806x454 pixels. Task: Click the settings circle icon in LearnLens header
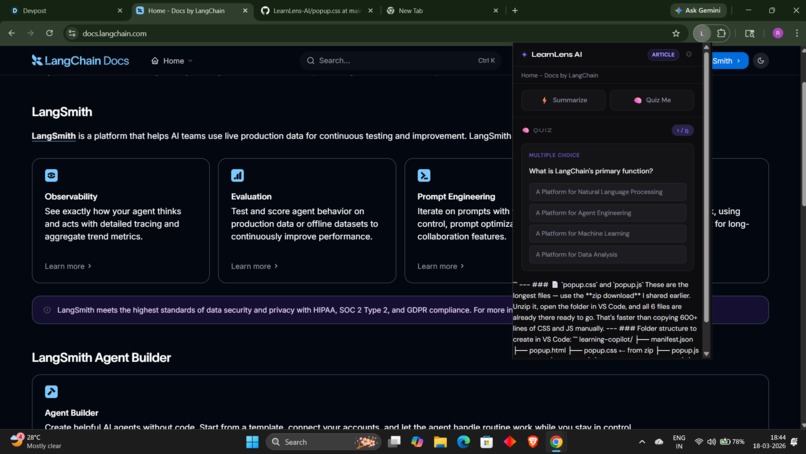[689, 54]
